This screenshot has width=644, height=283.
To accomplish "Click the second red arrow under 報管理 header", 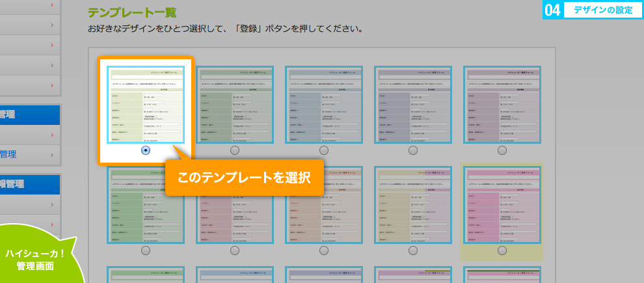I will pos(52,224).
